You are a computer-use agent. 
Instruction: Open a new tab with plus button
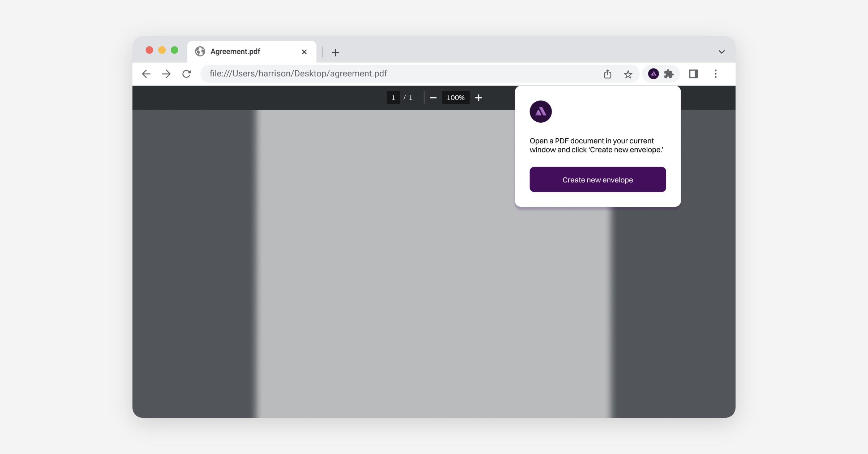[335, 52]
